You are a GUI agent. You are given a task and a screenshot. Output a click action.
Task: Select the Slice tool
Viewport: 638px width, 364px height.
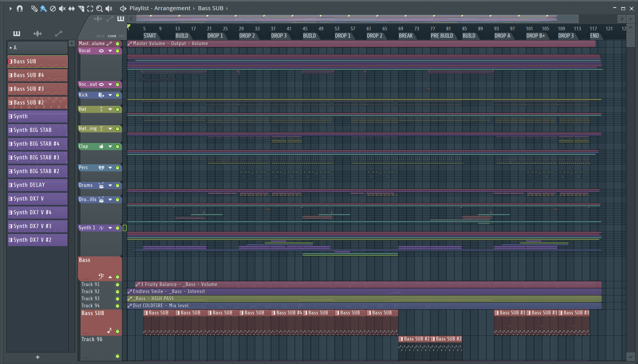click(x=81, y=8)
